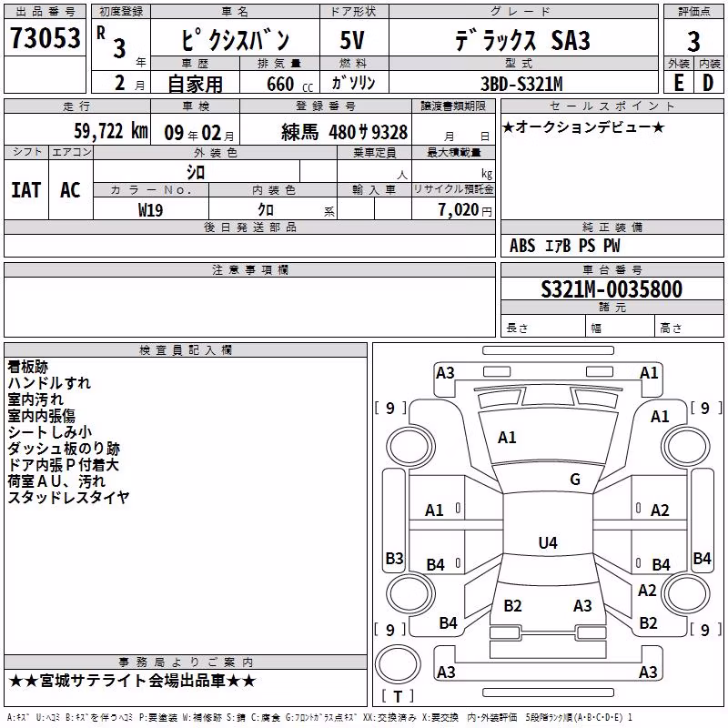Click the 長さ length field
The height and width of the screenshot is (728, 728).
(x=543, y=326)
